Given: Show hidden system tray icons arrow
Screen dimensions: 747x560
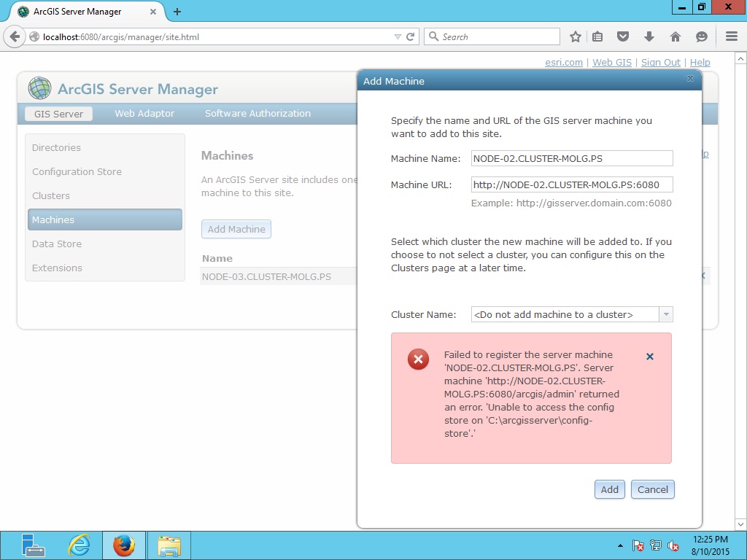Looking at the screenshot, I should point(620,545).
